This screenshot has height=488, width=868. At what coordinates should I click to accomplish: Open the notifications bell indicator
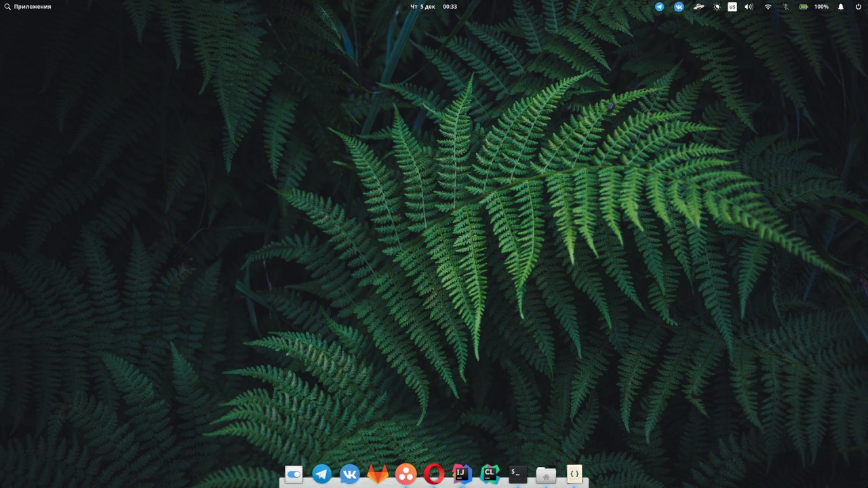point(841,7)
